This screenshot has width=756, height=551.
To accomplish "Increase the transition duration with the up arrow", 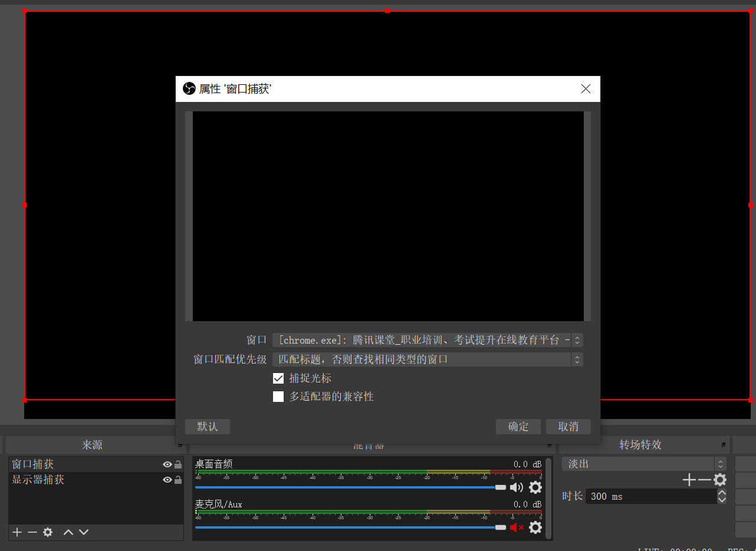I will pyautogui.click(x=722, y=493).
